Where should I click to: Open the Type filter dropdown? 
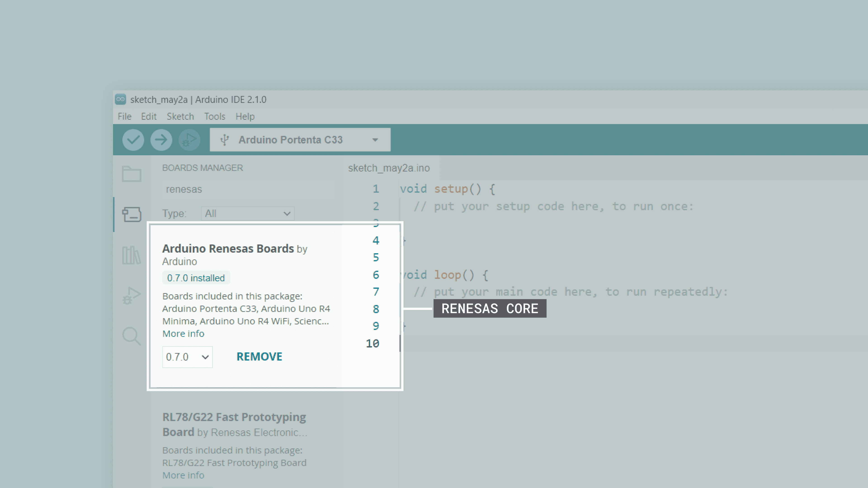coord(248,213)
